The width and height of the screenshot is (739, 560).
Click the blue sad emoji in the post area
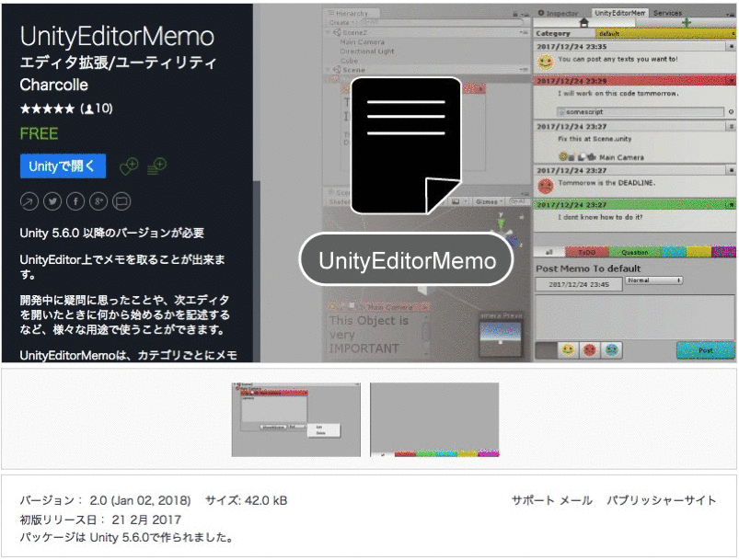(611, 350)
